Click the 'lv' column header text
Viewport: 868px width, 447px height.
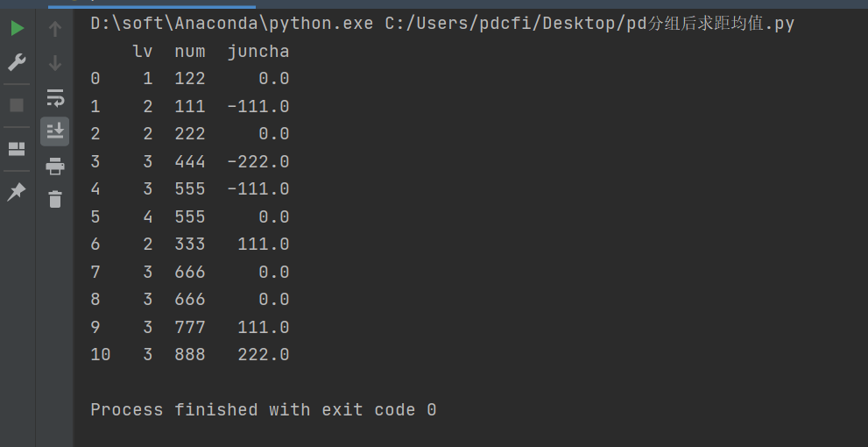pyautogui.click(x=143, y=52)
